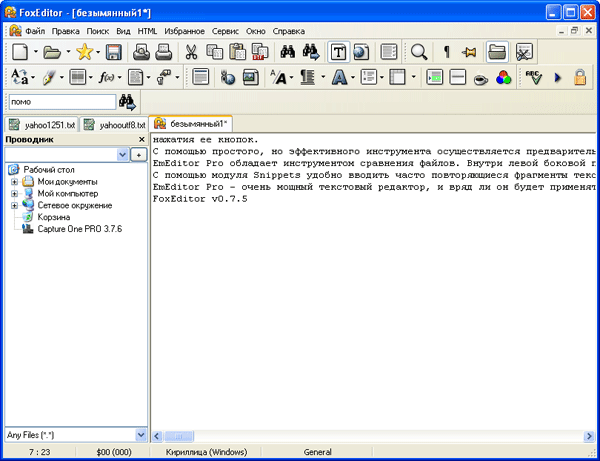Expand the Мои документы tree node
This screenshot has height=461, width=600.
point(14,182)
